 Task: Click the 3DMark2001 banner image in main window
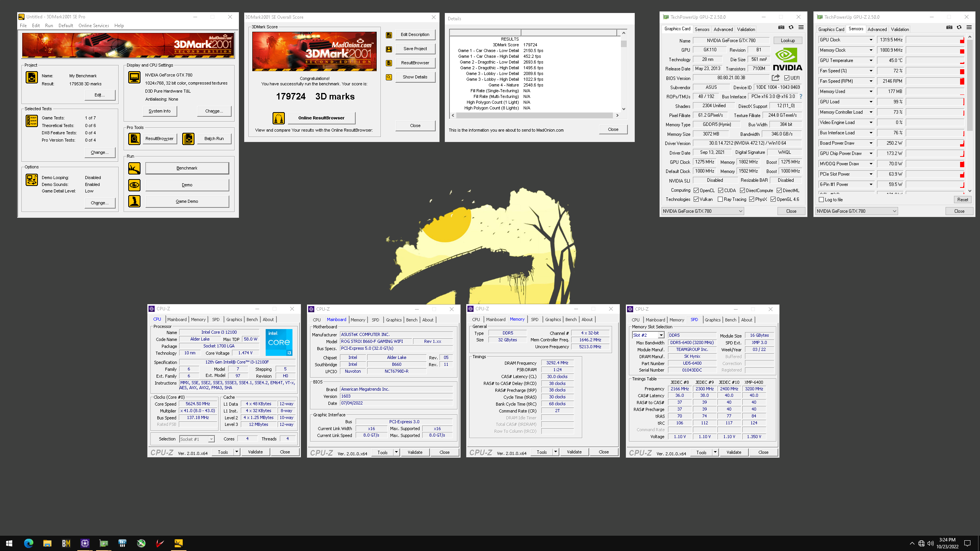click(x=128, y=46)
